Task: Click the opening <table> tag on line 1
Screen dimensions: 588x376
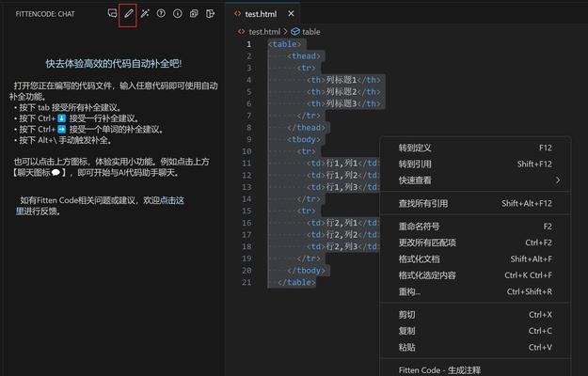Action: point(285,44)
